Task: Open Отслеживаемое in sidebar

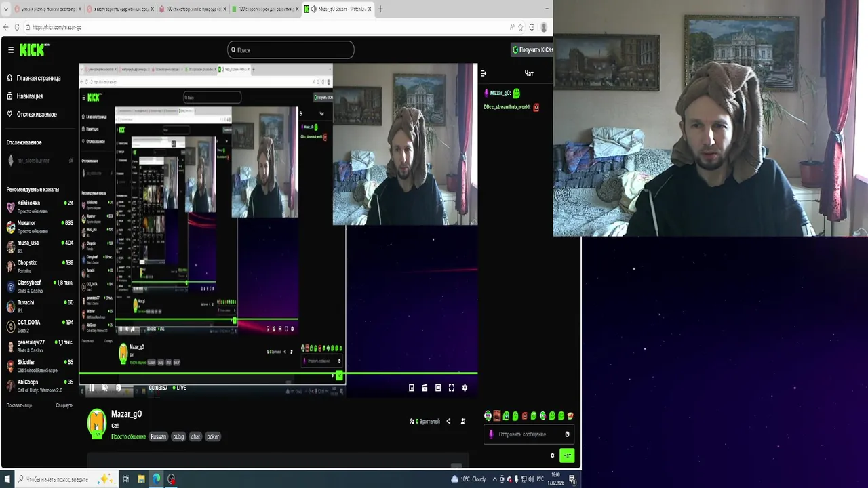Action: coord(32,114)
